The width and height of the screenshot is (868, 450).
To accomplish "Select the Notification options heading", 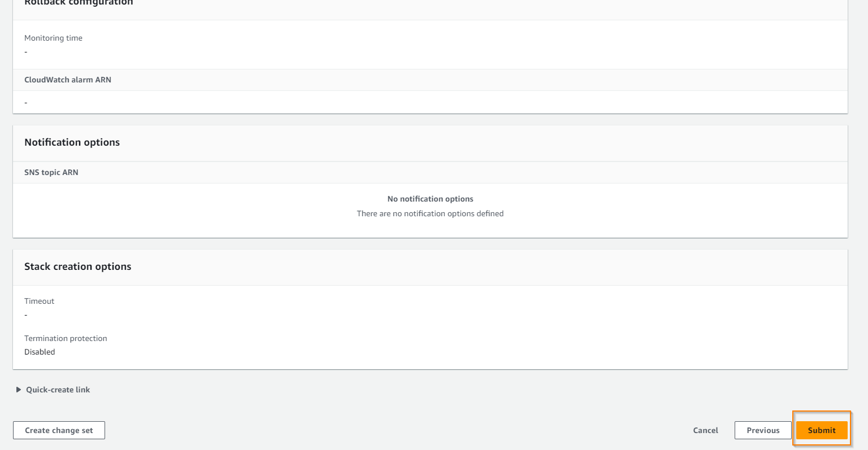I will 72,142.
